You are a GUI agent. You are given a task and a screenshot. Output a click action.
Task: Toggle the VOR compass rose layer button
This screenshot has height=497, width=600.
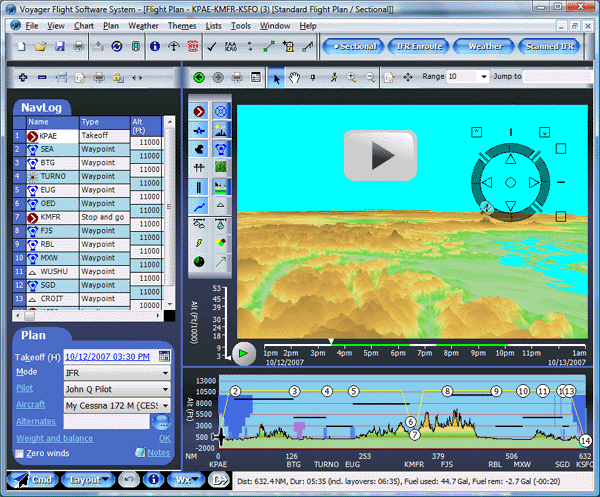221,112
